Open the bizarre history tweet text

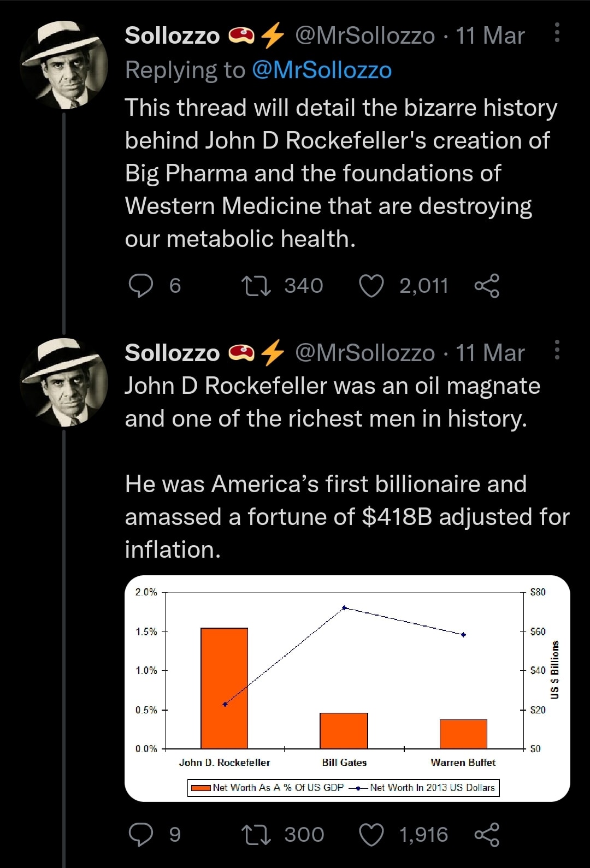[x=341, y=173]
